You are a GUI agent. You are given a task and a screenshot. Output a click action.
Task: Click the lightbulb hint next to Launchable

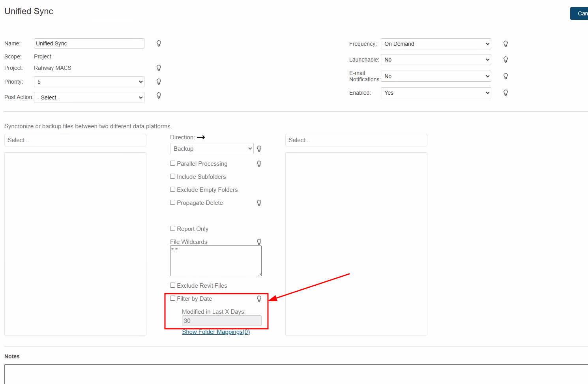tap(506, 60)
